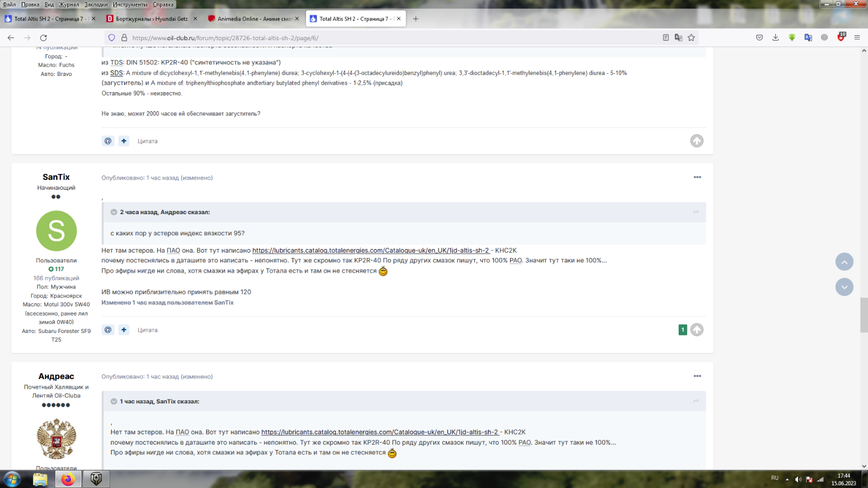The width and height of the screenshot is (868, 488).
Task: Open Андреас user profile name
Action: click(56, 376)
